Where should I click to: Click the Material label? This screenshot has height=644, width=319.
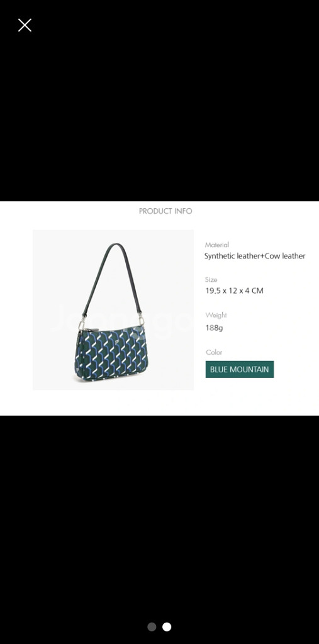(216, 245)
